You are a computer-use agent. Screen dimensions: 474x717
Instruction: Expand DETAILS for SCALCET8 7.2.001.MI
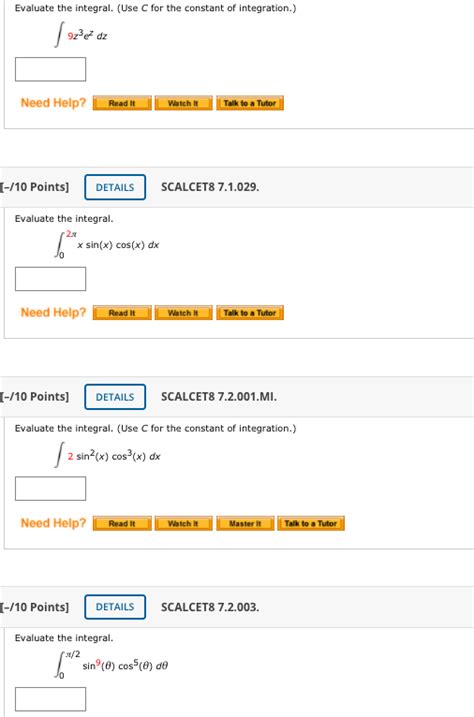[115, 397]
